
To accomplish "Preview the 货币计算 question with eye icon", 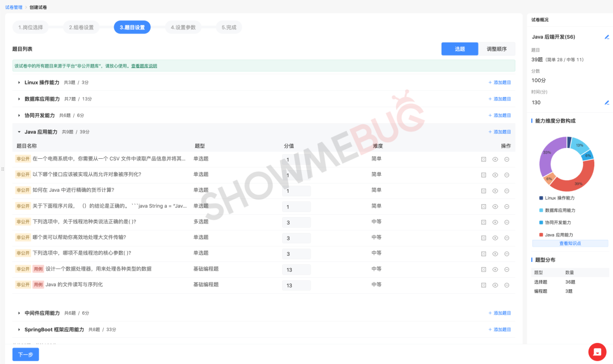I will click(495, 191).
